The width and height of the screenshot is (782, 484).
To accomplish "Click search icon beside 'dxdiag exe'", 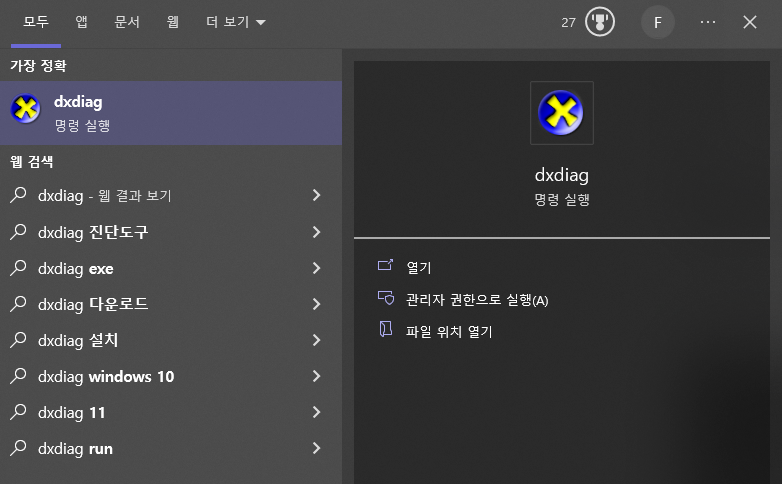I will point(18,267).
